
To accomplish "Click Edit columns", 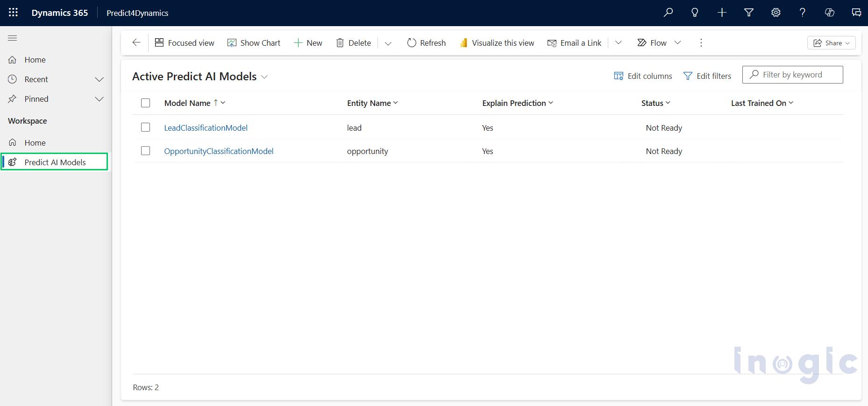I will (643, 76).
